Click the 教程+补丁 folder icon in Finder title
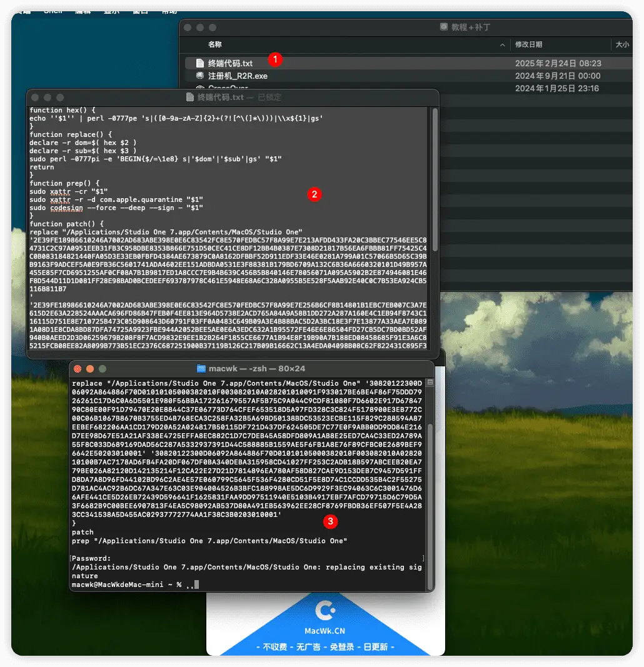The width and height of the screenshot is (644, 667). [x=444, y=28]
